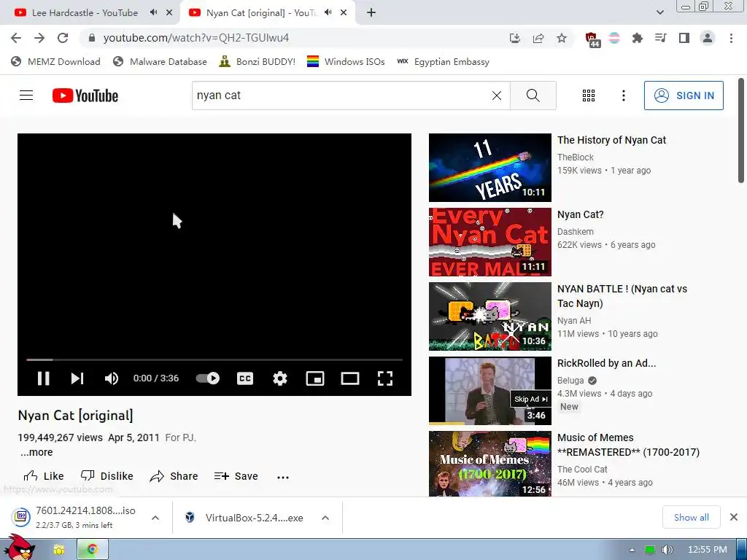Open the volume icon in system tray
This screenshot has height=560, width=747.
coord(667,550)
